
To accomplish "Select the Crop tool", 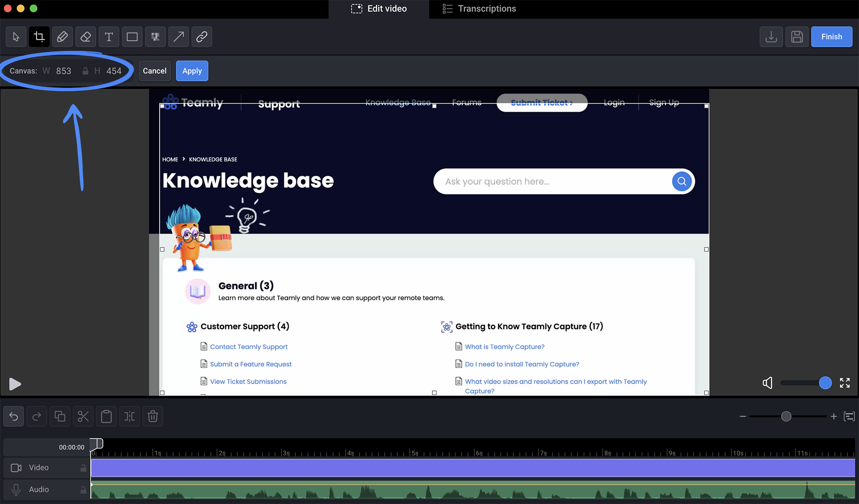I will 39,37.
